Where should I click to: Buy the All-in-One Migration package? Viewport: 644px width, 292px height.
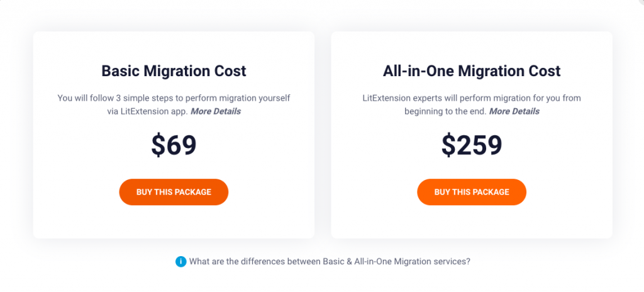pyautogui.click(x=472, y=192)
